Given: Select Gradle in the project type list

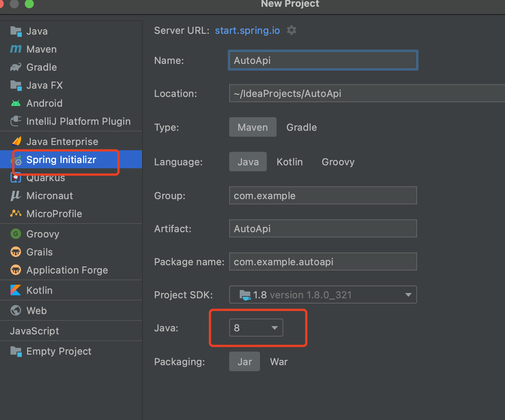Looking at the screenshot, I should tap(71, 67).
